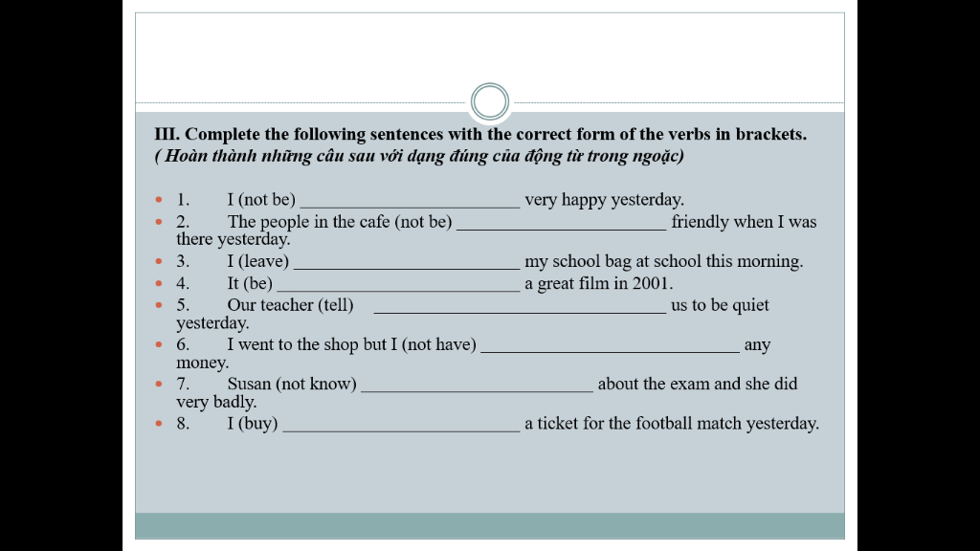Click the orange bullet of sentence 4
Image resolution: width=980 pixels, height=551 pixels.
[x=159, y=283]
